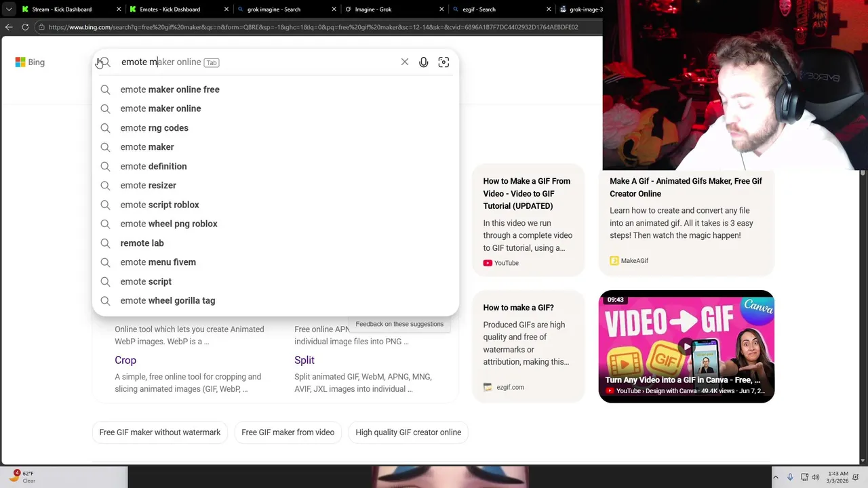Expand the system tray hidden icons chevron
868x488 pixels.
click(776, 477)
